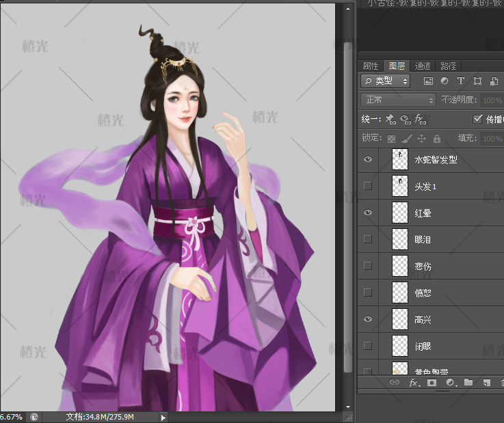504x423 pixels.
Task: Show the 头发1 layer
Action: [369, 186]
